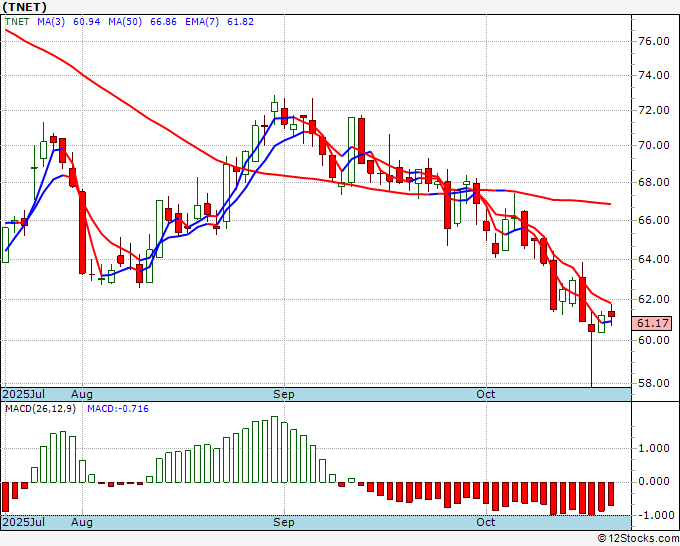680x546 pixels.
Task: Click the 62.00 price axis label
Action: point(654,299)
